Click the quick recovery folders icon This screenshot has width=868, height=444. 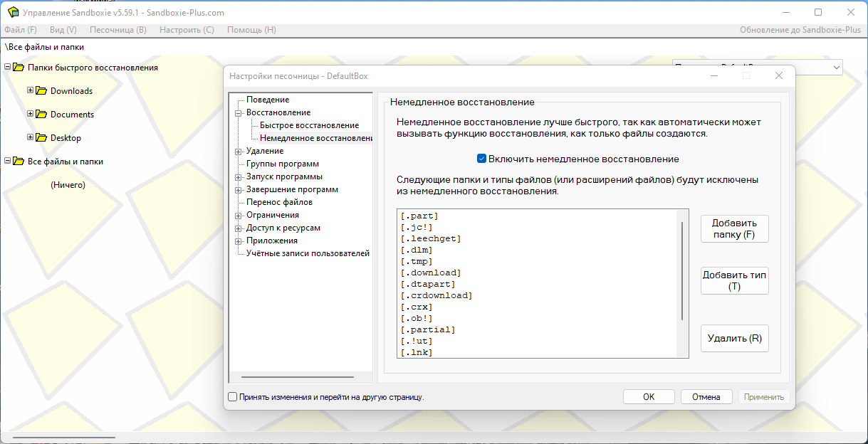[x=19, y=68]
